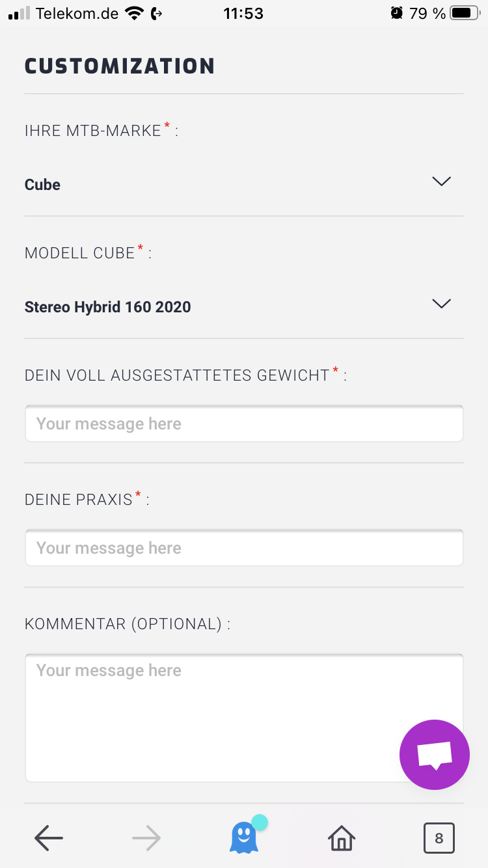This screenshot has height=868, width=488.
Task: Tap the 11:53 clock in status bar
Action: click(x=243, y=13)
